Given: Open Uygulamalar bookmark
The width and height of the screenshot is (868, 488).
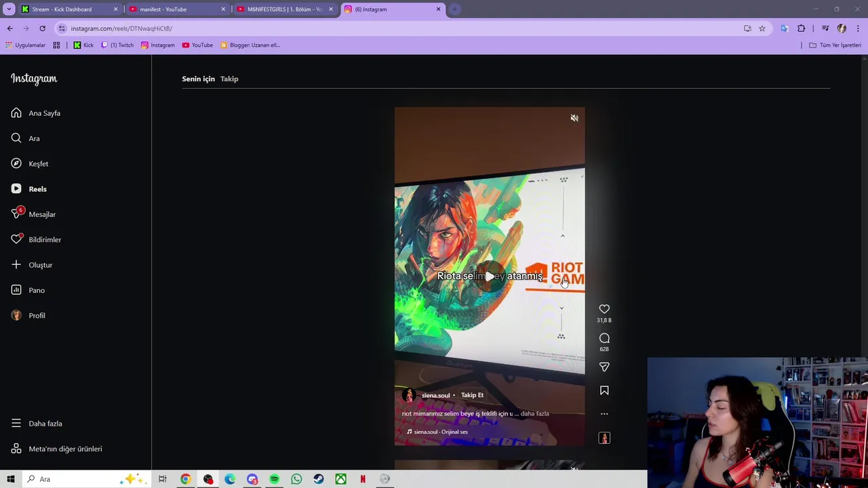Looking at the screenshot, I should click(x=25, y=45).
